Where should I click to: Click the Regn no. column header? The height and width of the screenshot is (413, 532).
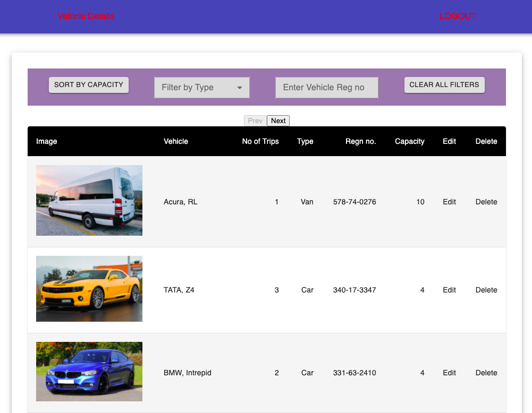pyautogui.click(x=360, y=141)
